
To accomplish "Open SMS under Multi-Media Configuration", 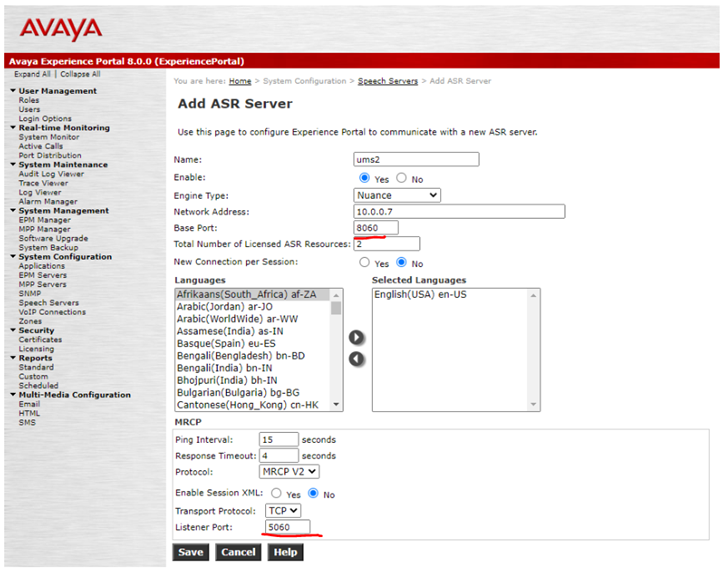I will [27, 422].
